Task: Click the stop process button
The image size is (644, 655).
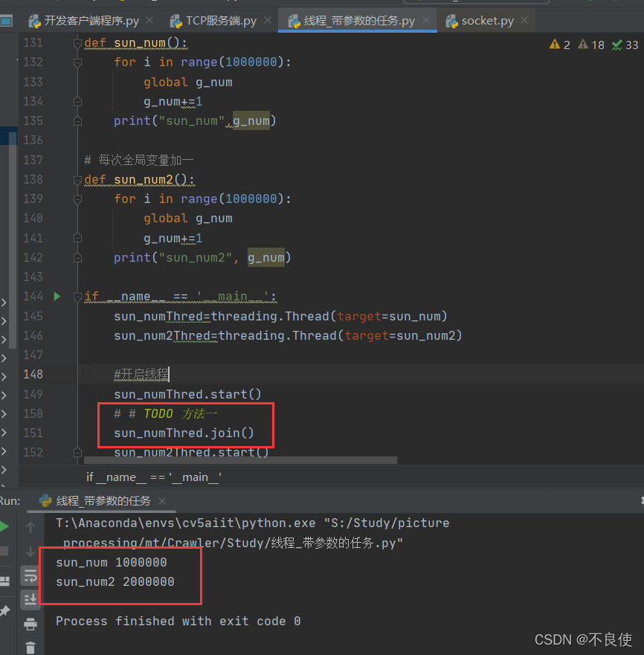Action: (4, 551)
